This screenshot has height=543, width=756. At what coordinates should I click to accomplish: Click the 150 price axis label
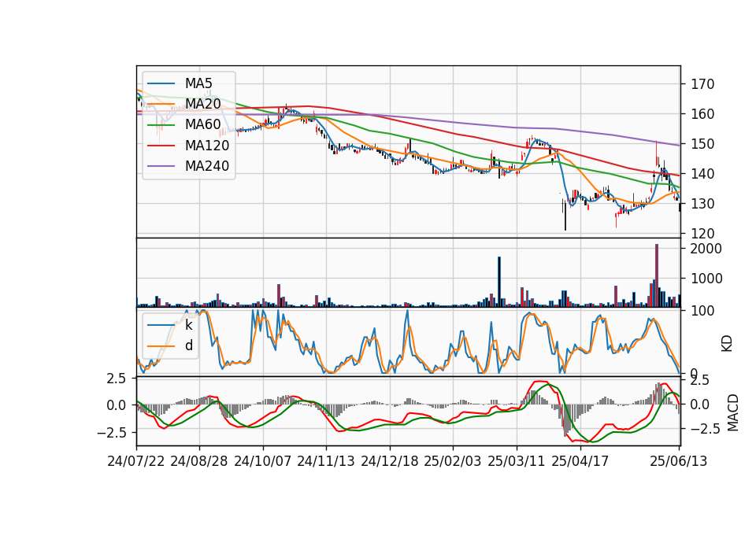(x=702, y=144)
